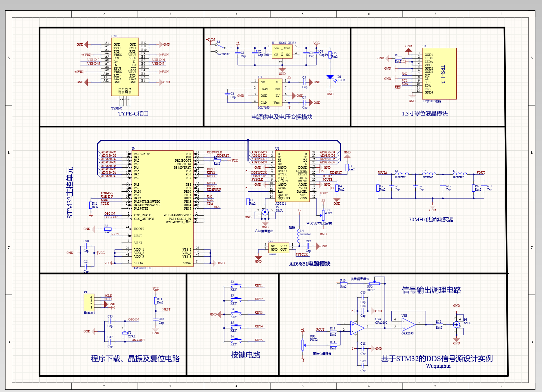The height and width of the screenshot is (392, 542).
Task: Select pushbutton S6 connected to KEY5
Action: (236, 340)
